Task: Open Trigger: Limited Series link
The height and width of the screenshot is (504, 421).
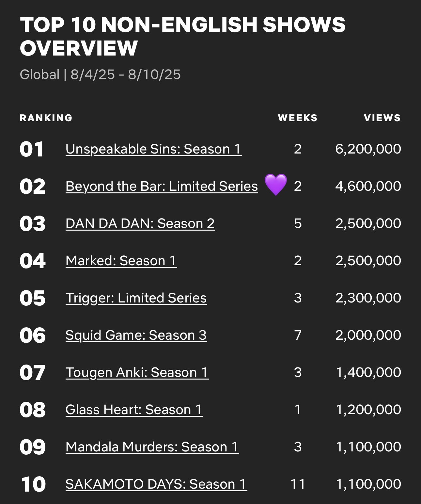Action: pos(136,298)
